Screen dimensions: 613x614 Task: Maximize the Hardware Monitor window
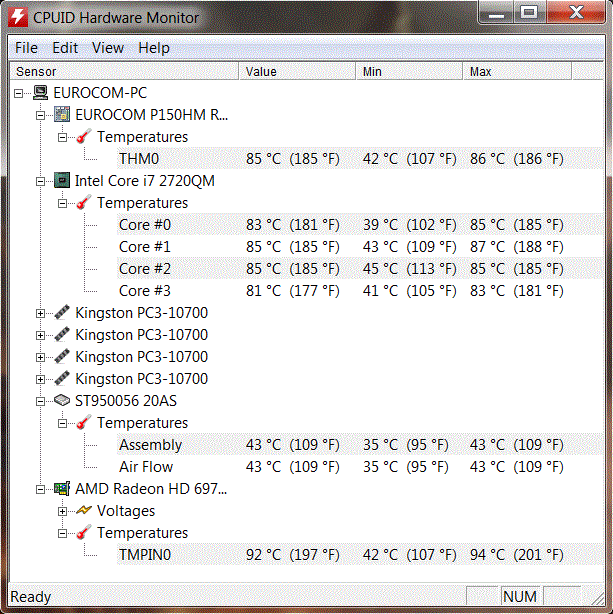click(529, 13)
